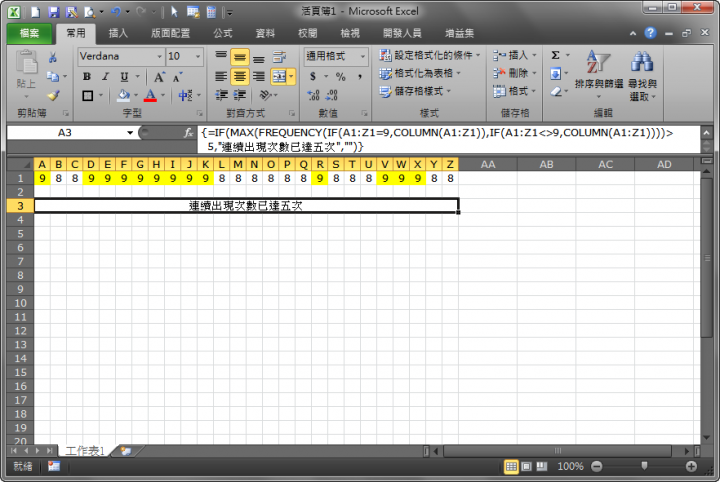Screen dimensions: 720x482
Task: Click 插入 insert cells button
Action: [x=514, y=56]
